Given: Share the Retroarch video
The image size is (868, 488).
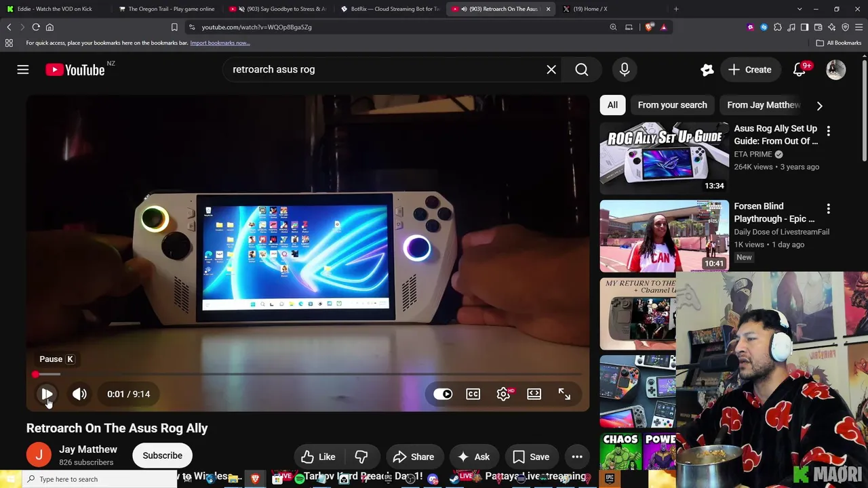Looking at the screenshot, I should (x=413, y=457).
